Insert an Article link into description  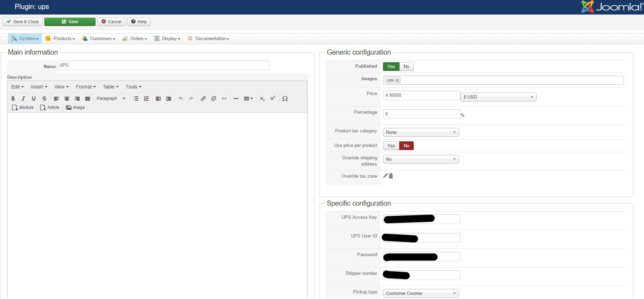50,108
